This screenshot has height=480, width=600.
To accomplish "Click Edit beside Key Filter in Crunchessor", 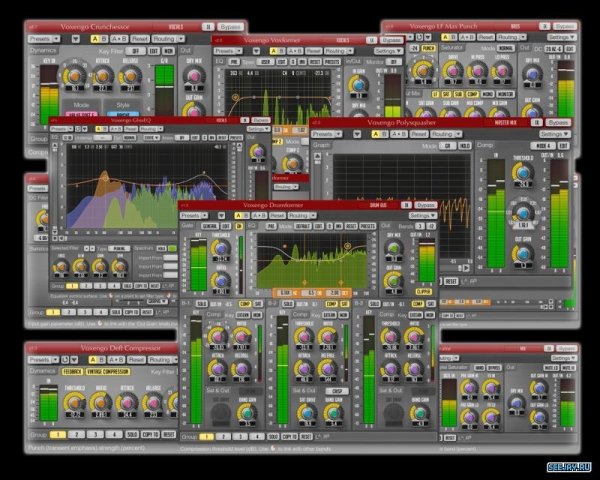I will [x=154, y=51].
